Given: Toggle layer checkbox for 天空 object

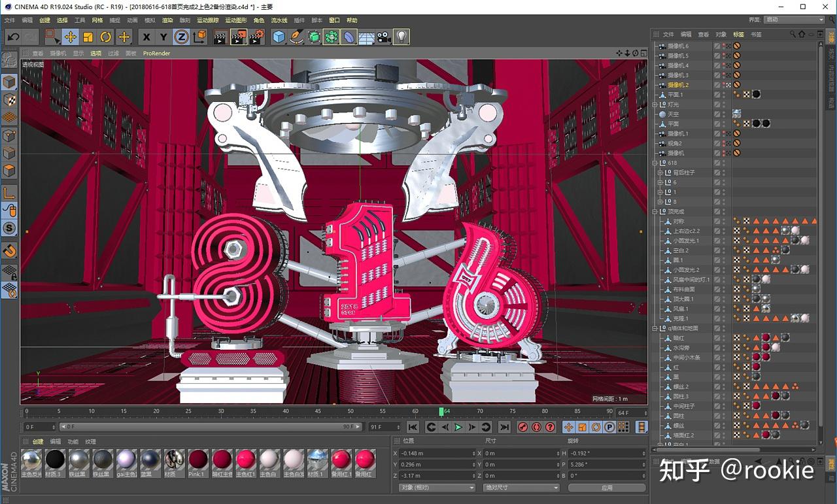Looking at the screenshot, I should [x=717, y=114].
